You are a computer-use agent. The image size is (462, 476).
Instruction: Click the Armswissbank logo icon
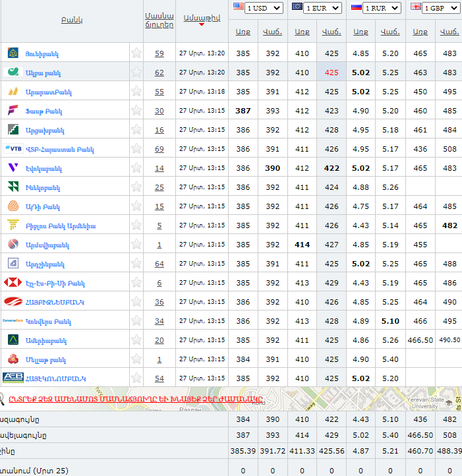[x=13, y=244]
